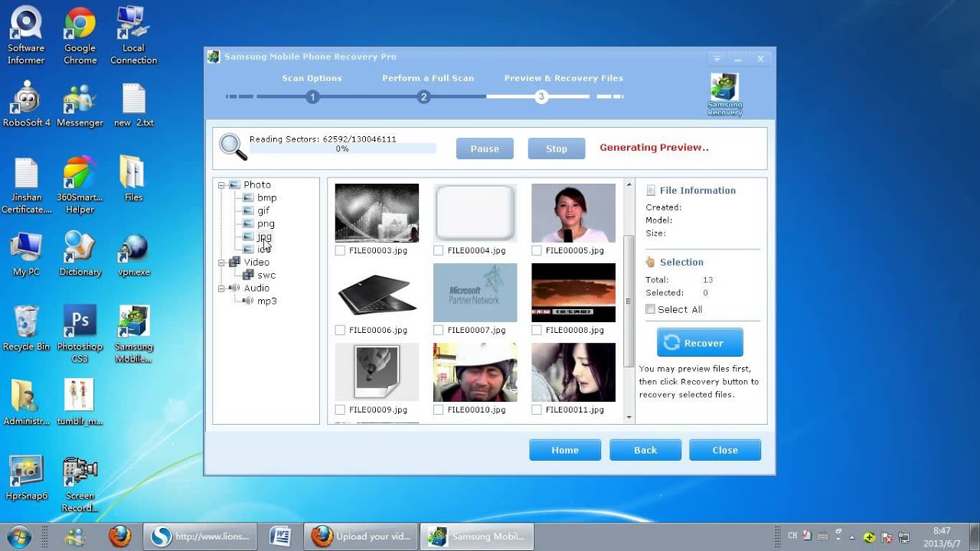Open Samsung Mobile desktop shortcut
This screenshot has width=980, height=551.
(x=133, y=335)
